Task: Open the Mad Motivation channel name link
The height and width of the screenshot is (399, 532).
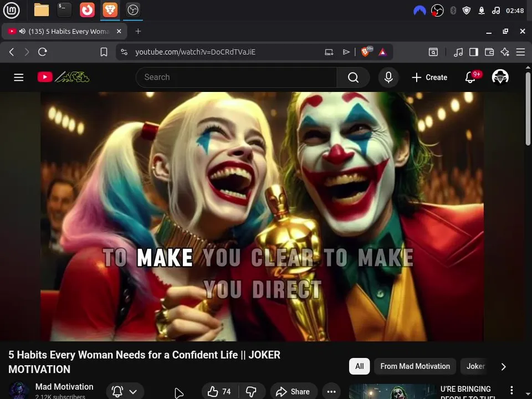Action: 64,387
